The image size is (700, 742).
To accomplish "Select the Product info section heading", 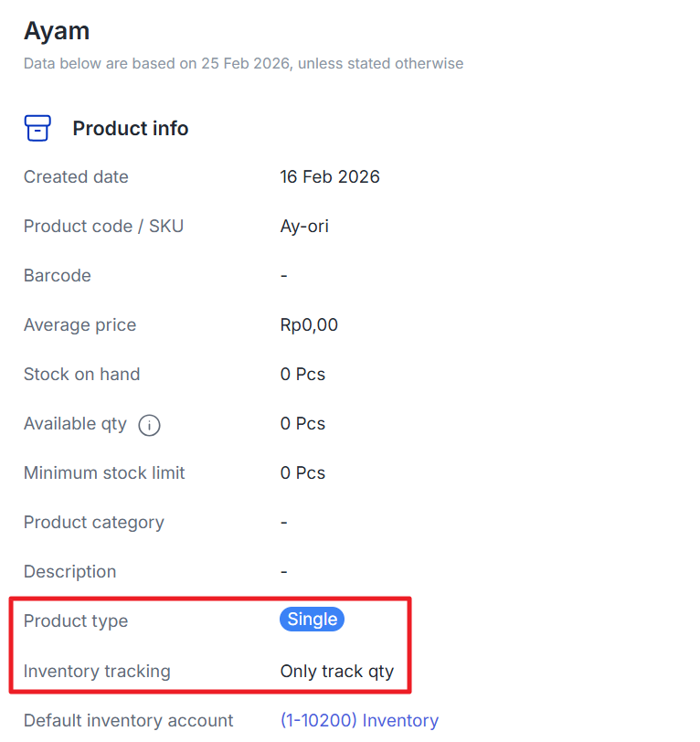I will pyautogui.click(x=131, y=128).
